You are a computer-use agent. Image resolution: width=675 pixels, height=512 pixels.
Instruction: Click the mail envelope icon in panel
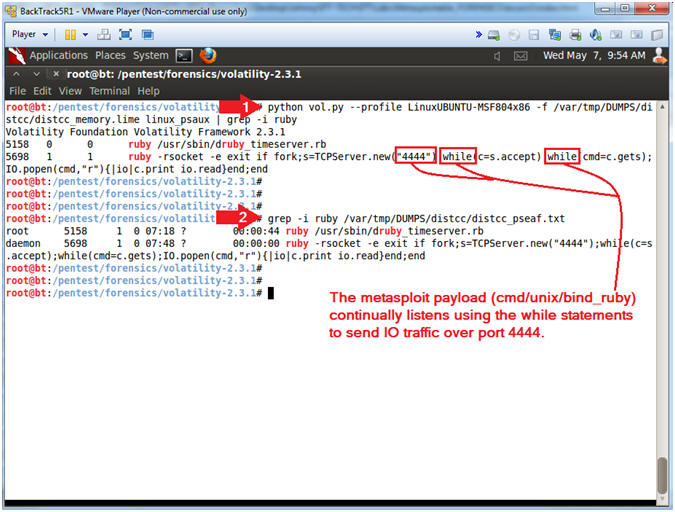pyautogui.click(x=521, y=56)
